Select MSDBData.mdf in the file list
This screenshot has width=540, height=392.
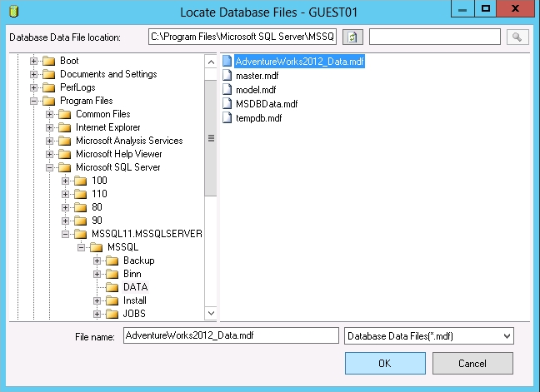click(x=267, y=104)
